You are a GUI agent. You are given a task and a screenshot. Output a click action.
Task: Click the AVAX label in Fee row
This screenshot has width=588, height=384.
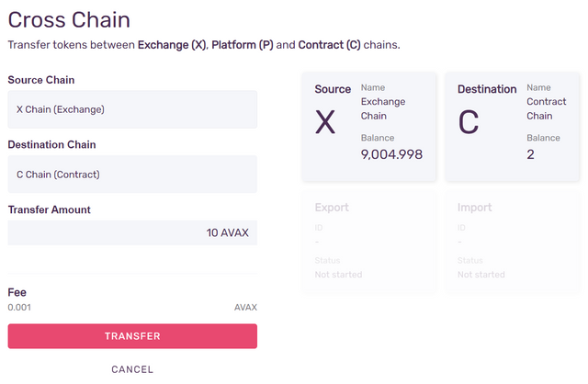tap(245, 308)
